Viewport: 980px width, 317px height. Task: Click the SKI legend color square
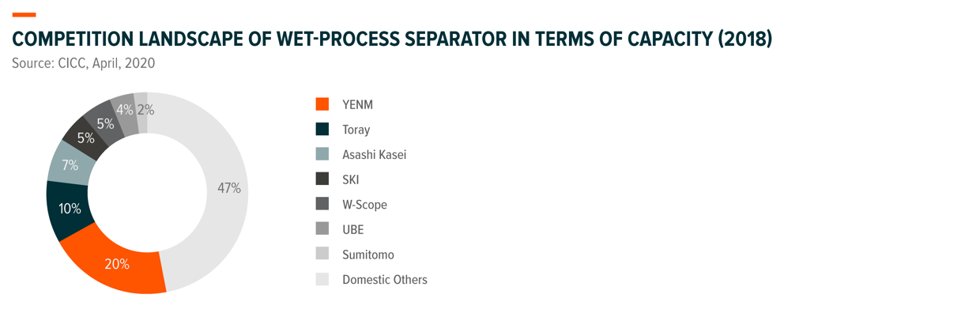322,179
